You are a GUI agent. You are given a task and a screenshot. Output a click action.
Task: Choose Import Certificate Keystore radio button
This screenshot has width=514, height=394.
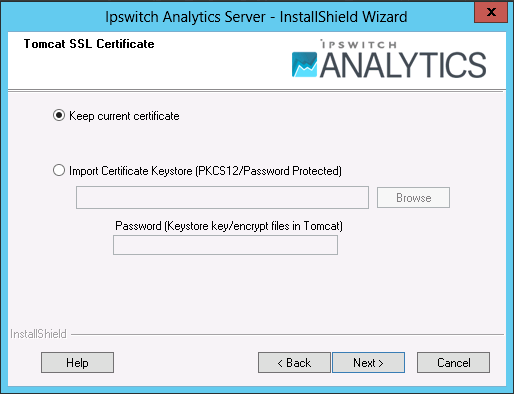coord(59,170)
